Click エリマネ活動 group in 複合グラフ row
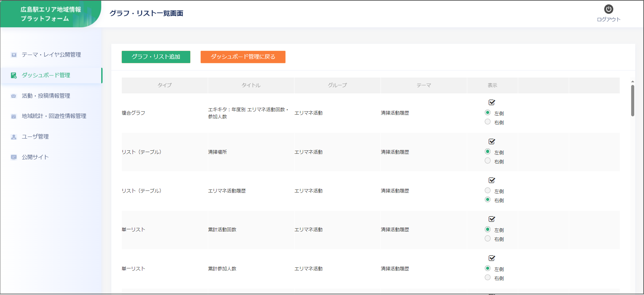 [309, 113]
